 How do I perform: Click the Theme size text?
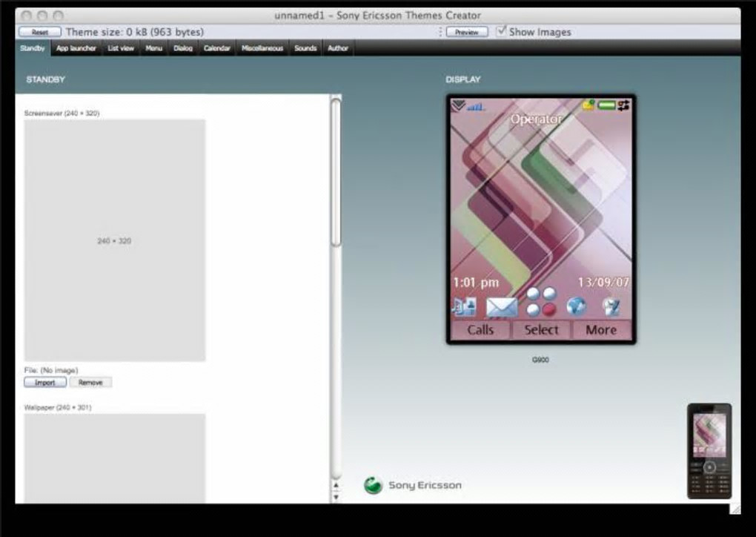pyautogui.click(x=135, y=32)
